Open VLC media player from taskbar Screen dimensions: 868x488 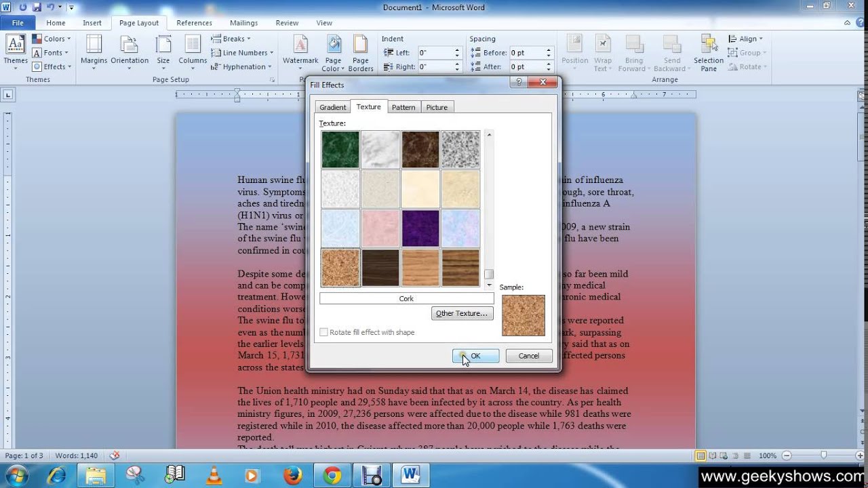(x=214, y=475)
